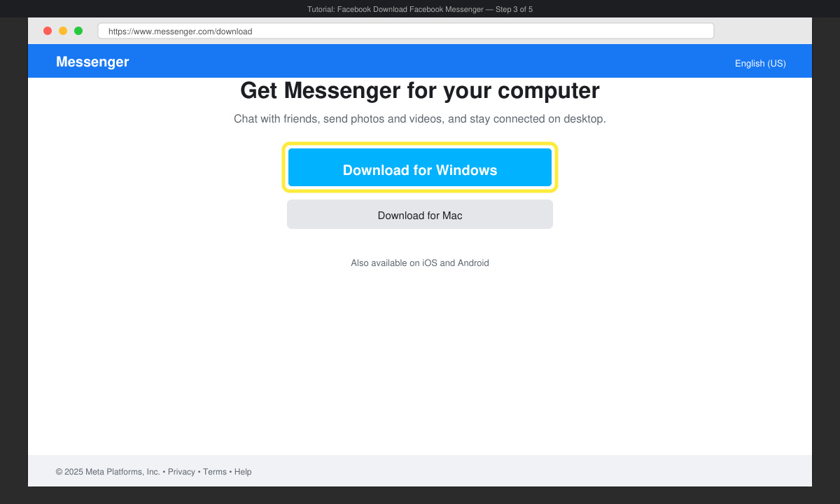
Task: Click the red close window button
Action: coord(48,31)
